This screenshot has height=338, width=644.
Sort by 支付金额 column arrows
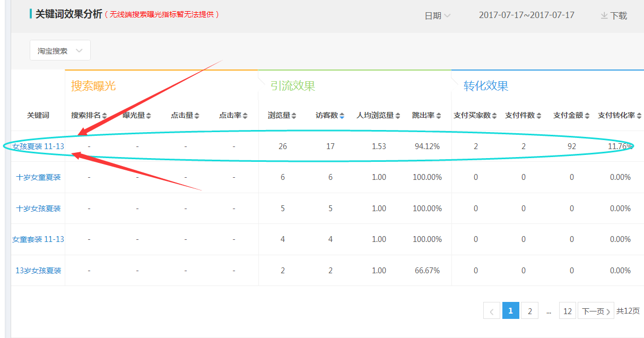tap(587, 116)
